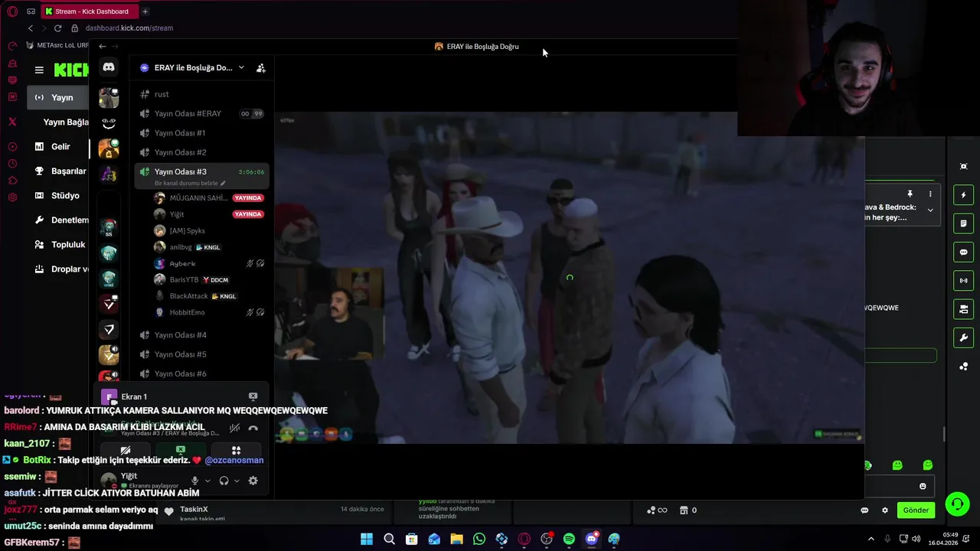Select user Ayberk in voice list

coord(182,263)
